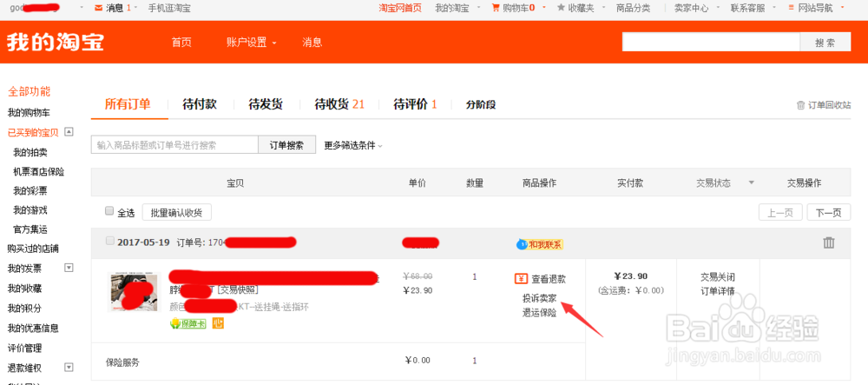The height and width of the screenshot is (385, 868).
Task: Open 我的积分 in the sidebar
Action: click(x=24, y=308)
